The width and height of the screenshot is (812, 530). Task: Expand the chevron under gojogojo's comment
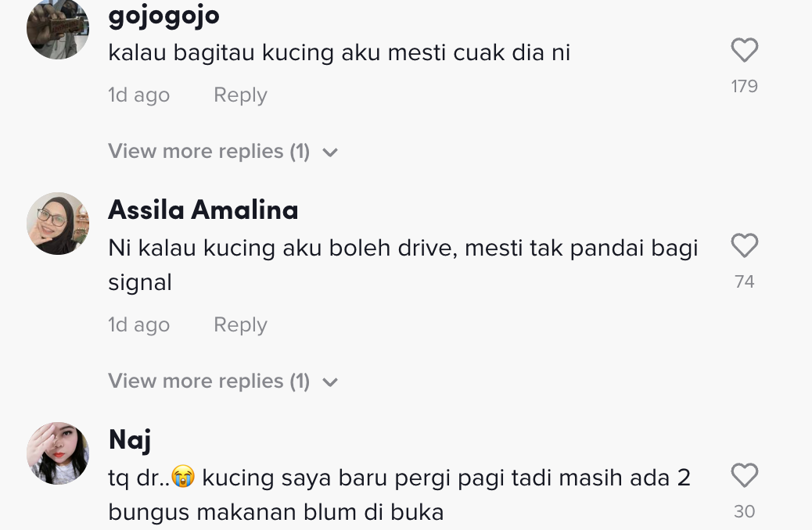click(330, 152)
